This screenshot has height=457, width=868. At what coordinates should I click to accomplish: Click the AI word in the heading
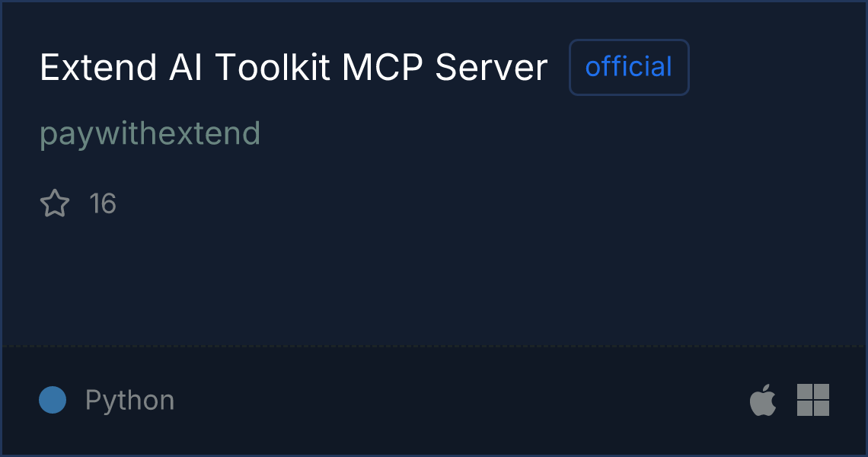coord(186,68)
